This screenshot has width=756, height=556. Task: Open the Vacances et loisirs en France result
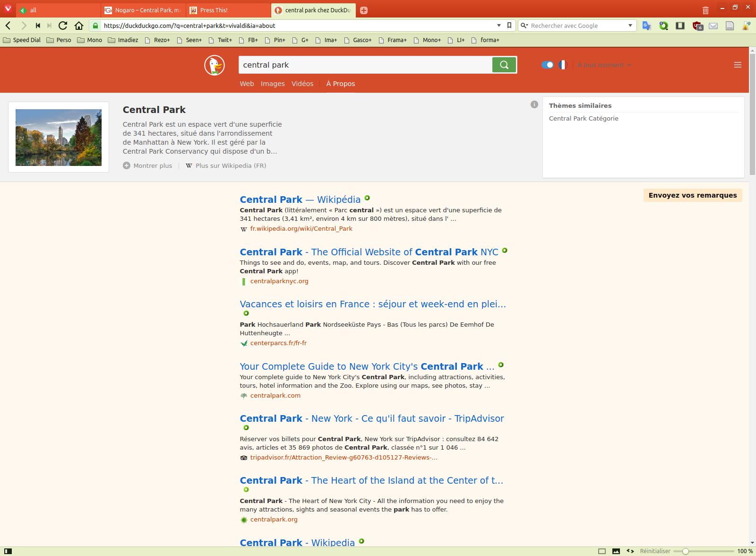coord(373,304)
